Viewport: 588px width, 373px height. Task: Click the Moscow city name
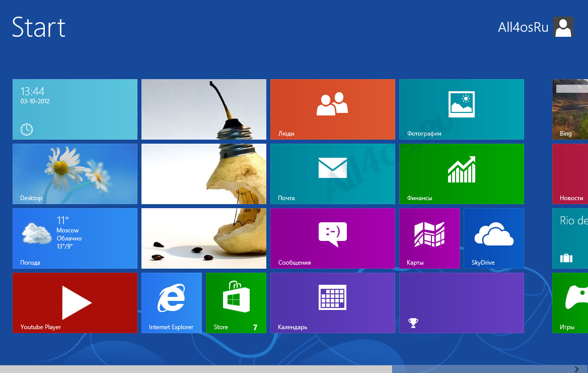(67, 230)
